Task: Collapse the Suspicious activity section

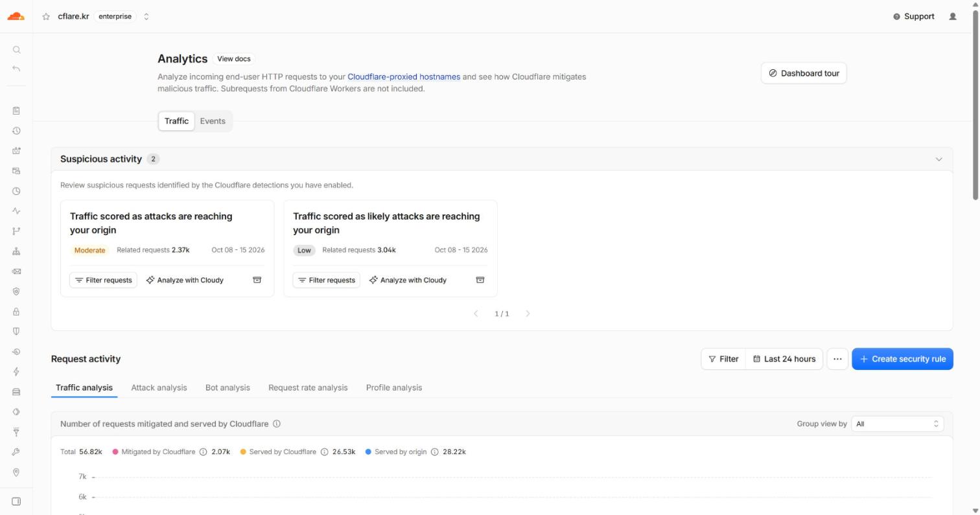Action: click(x=939, y=159)
